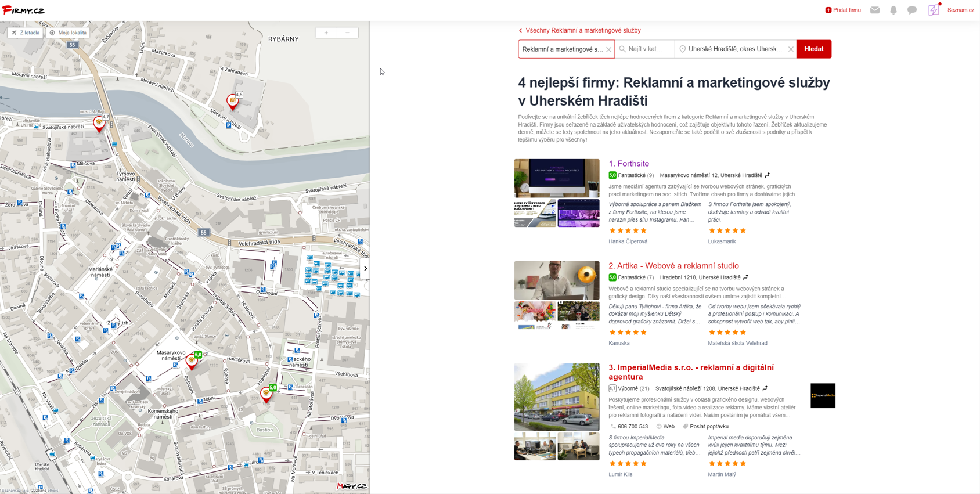980x494 pixels.
Task: Open review starting 'Děkuji panu Tyllichovi'
Action: (655, 314)
